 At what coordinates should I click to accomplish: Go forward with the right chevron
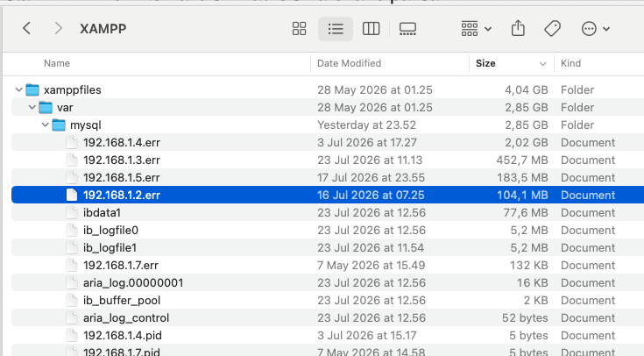coord(59,28)
